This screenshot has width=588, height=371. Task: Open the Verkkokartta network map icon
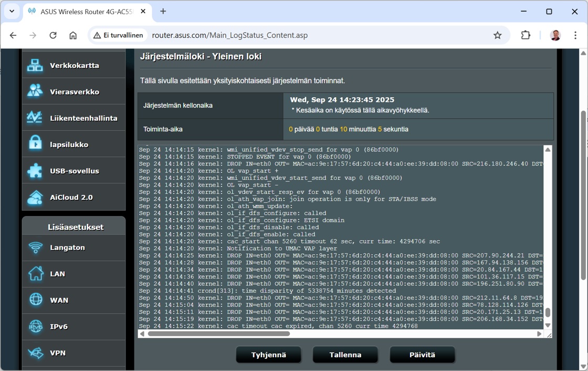click(x=35, y=65)
